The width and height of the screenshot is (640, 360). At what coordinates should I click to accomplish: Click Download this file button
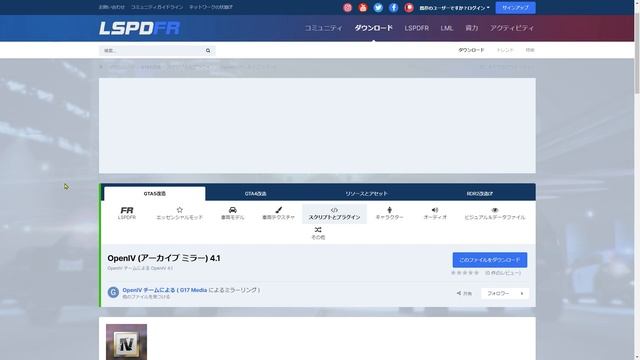coord(490,260)
